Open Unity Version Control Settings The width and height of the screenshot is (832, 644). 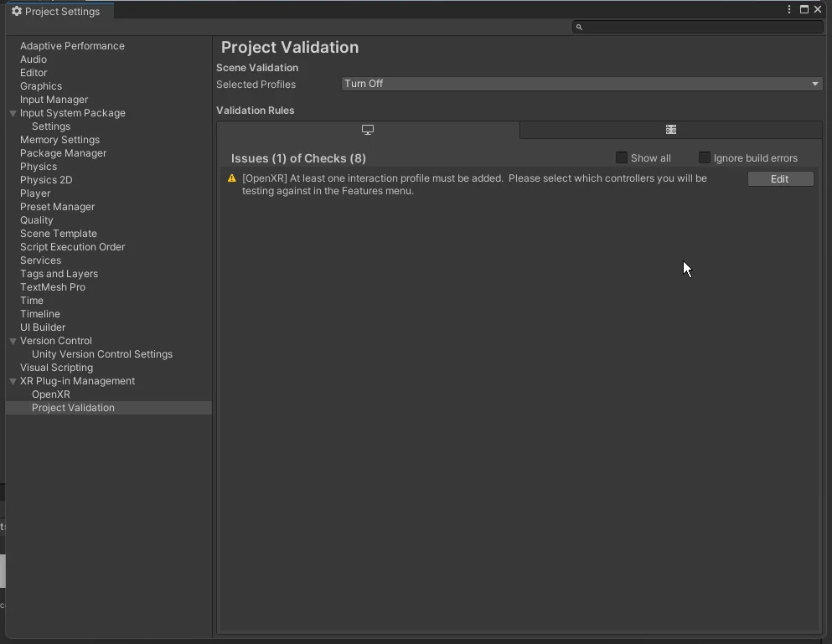coord(102,354)
